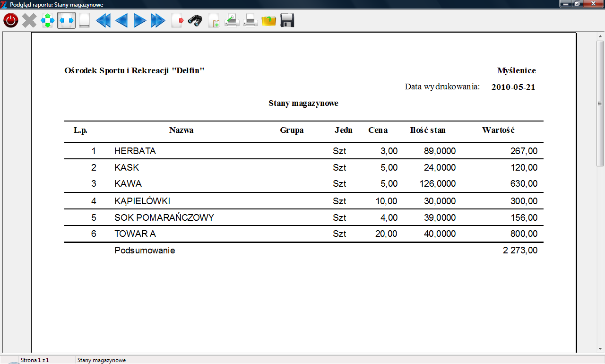Viewport: 605px width, 364px height.
Task: Click the value 630,00 for KAWA
Action: point(524,184)
